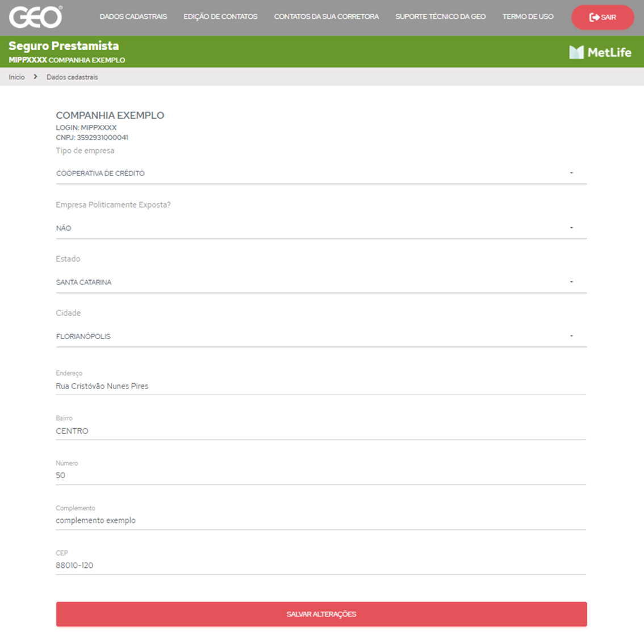644x644 pixels.
Task: Click the Dados cadastrais breadcrumb
Action: (72, 77)
